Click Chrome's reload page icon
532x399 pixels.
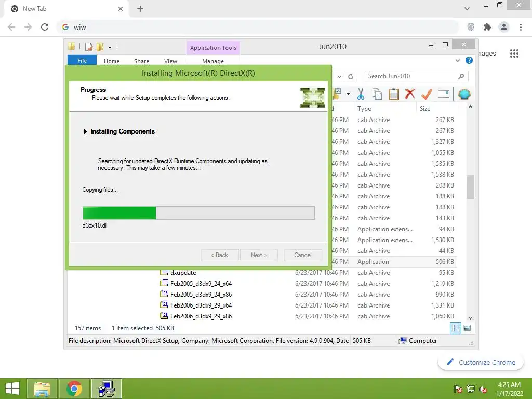[x=45, y=27]
